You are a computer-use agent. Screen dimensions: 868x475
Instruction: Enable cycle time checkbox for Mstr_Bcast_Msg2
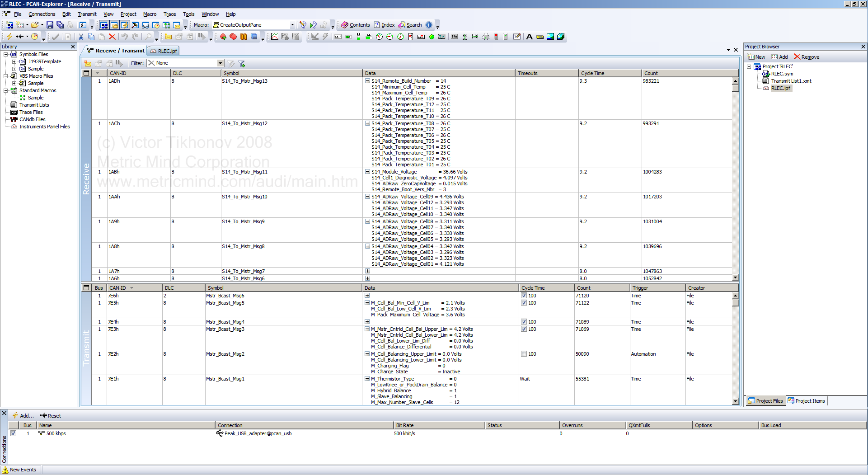(x=524, y=354)
